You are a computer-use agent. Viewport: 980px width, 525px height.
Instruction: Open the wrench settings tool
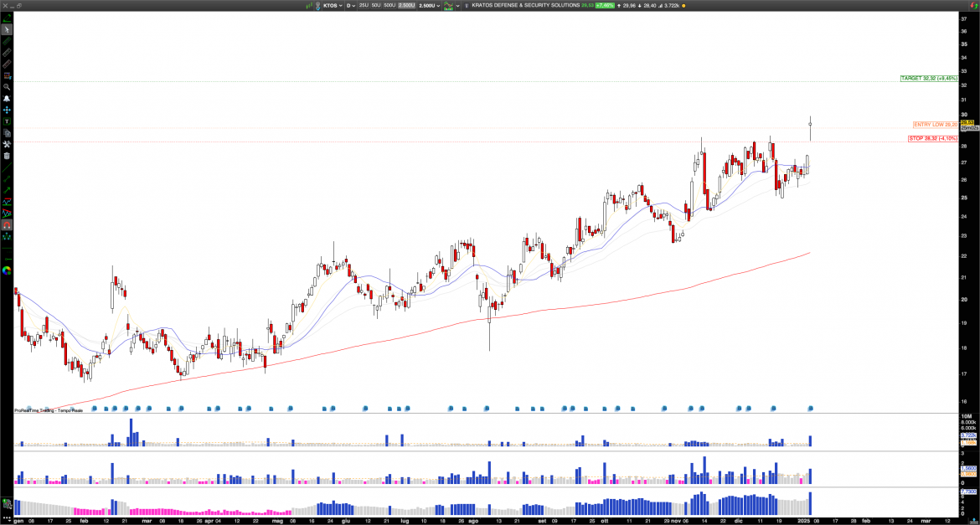point(7,144)
